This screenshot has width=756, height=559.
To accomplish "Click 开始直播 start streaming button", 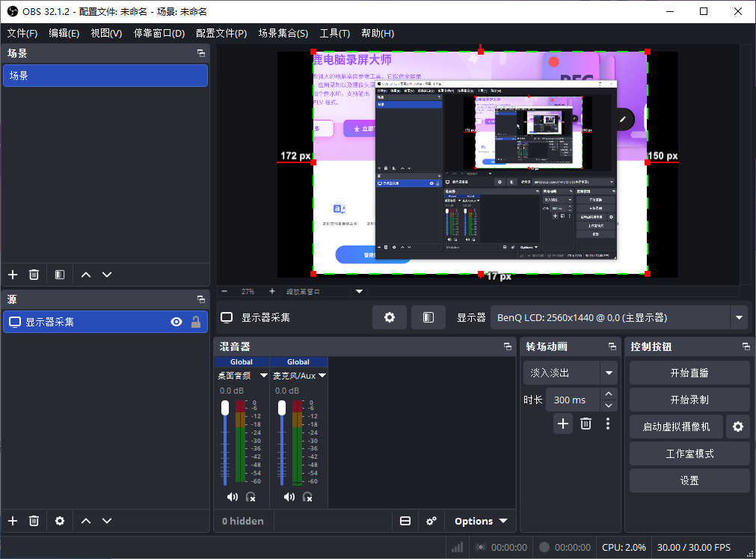I will [x=689, y=373].
